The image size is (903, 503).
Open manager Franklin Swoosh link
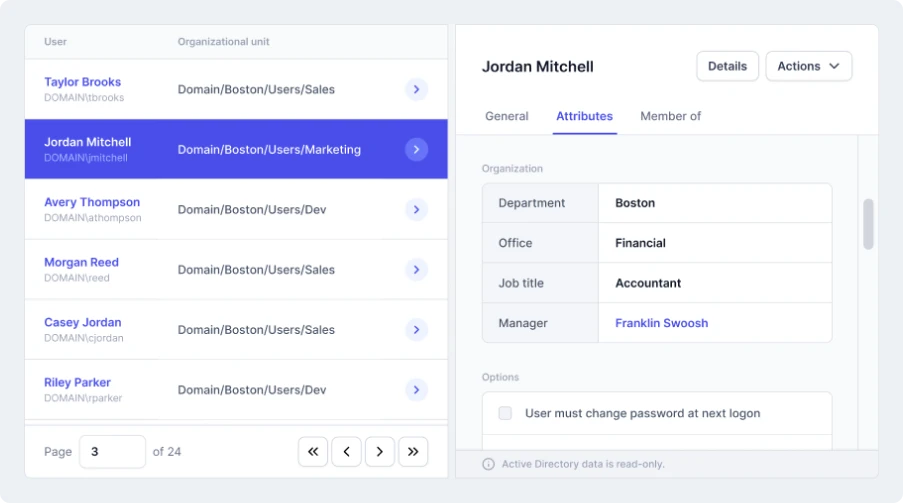(661, 323)
